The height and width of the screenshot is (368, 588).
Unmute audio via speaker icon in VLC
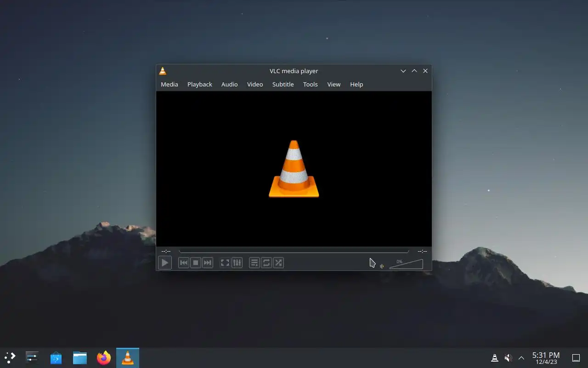click(x=382, y=266)
